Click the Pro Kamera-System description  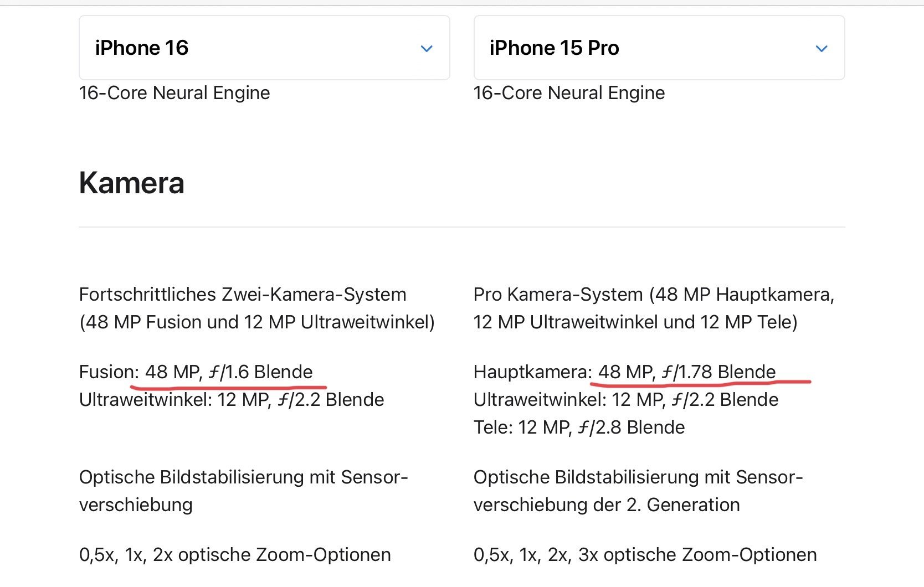[654, 308]
